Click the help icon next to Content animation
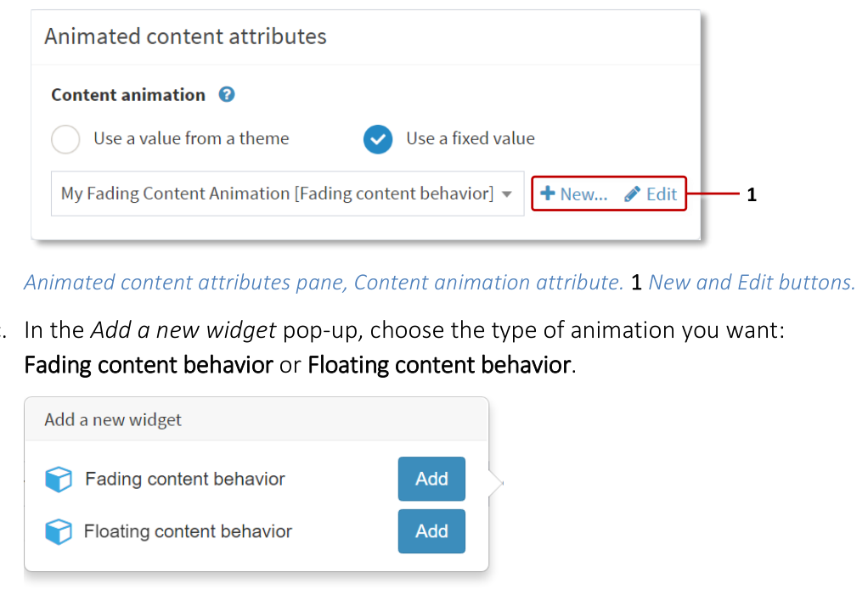This screenshot has width=868, height=595. pyautogui.click(x=226, y=94)
